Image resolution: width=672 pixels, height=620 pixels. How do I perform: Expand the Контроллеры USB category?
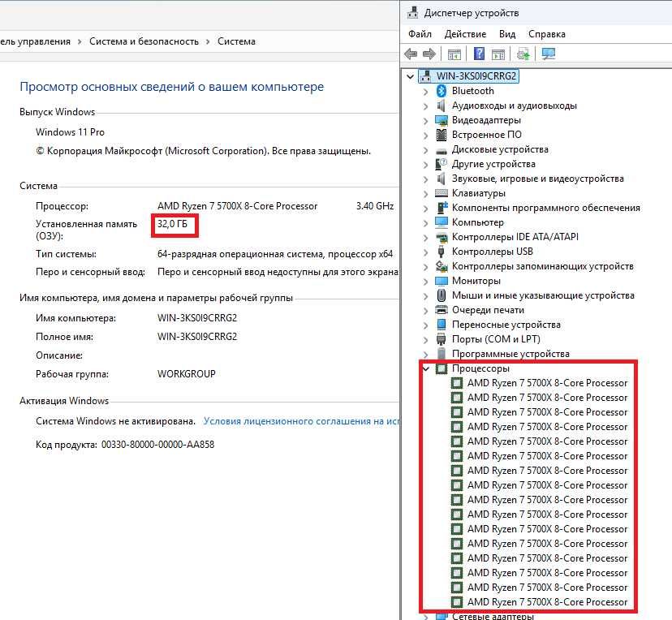pos(425,252)
